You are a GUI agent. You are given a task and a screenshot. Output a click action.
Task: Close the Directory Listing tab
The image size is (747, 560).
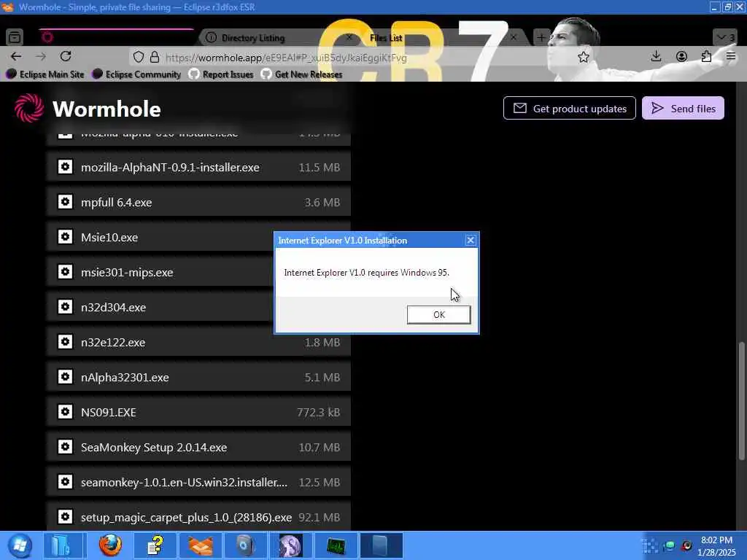click(349, 37)
